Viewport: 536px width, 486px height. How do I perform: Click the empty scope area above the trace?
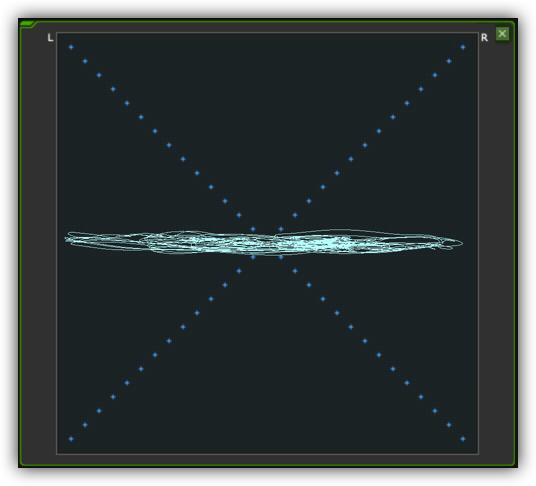pyautogui.click(x=267, y=120)
